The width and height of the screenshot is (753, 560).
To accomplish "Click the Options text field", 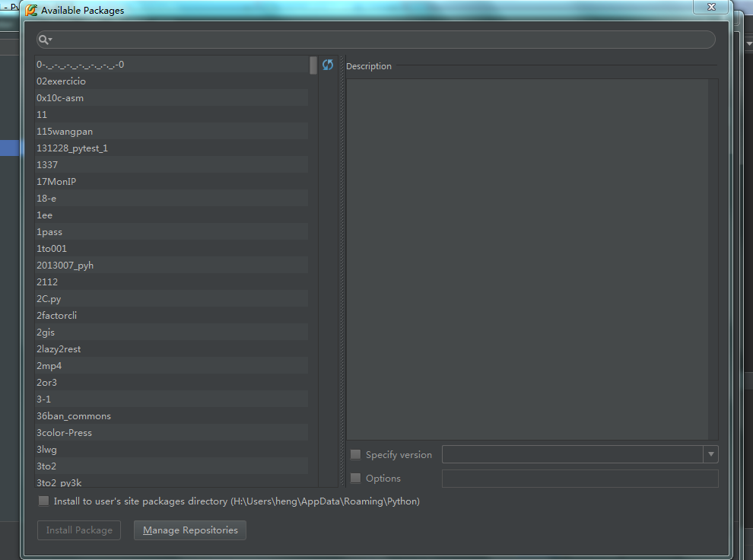I will [x=580, y=479].
